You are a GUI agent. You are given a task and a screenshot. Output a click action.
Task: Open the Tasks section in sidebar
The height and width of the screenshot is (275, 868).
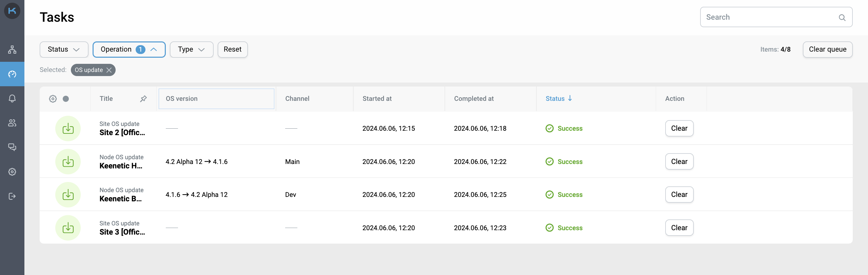[x=12, y=74]
